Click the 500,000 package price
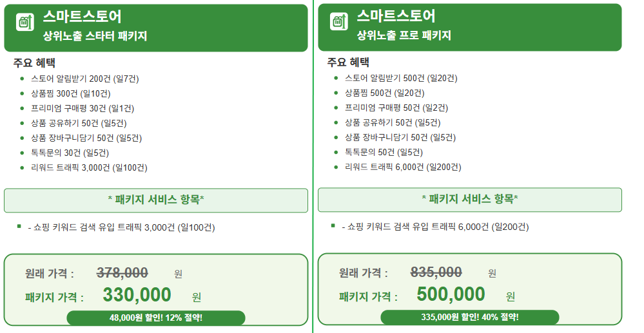644x333 pixels. (x=451, y=294)
